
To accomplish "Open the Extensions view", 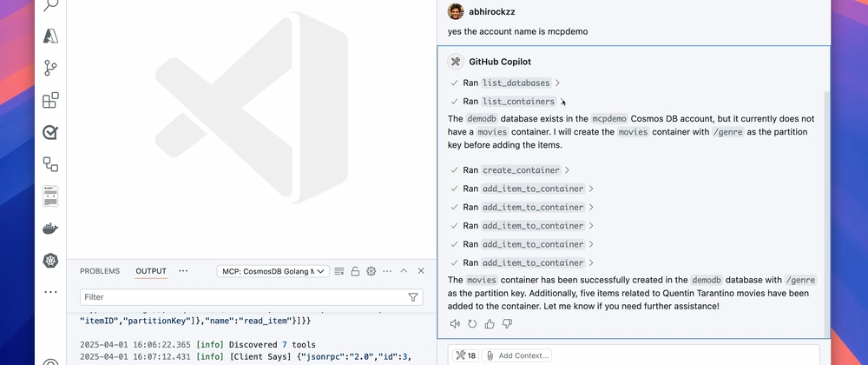I will click(x=50, y=100).
